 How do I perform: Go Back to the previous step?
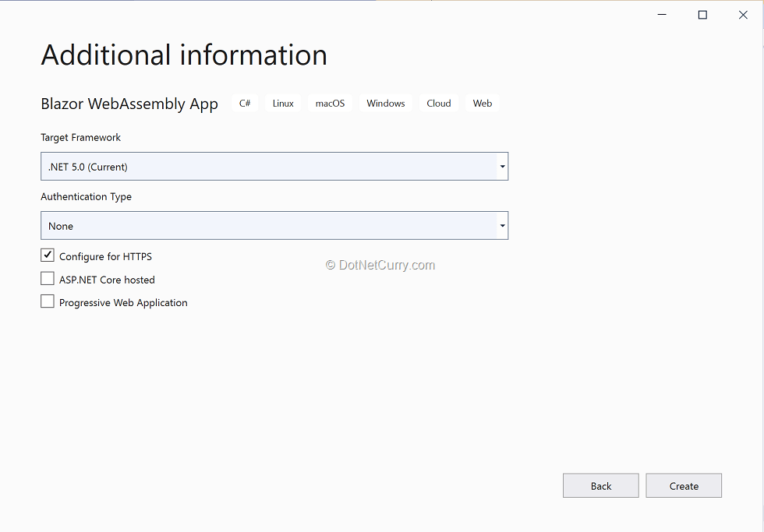600,485
